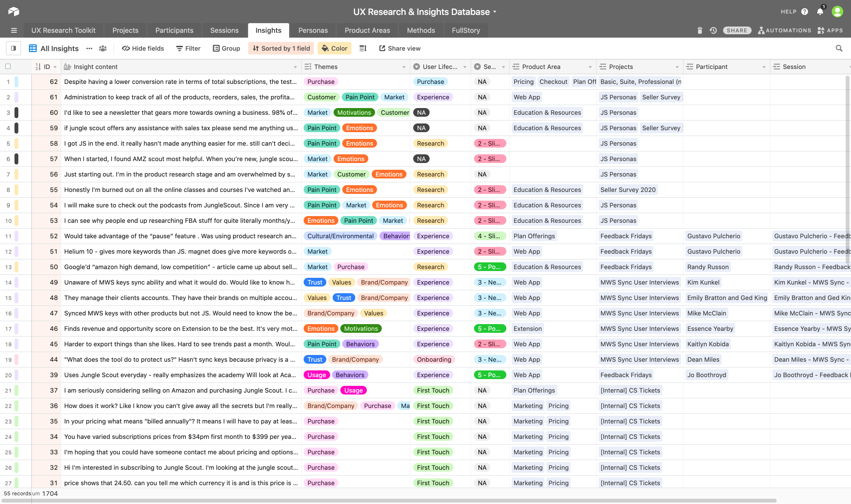This screenshot has height=504, width=851.
Task: Open Projects column dropdown arrow
Action: [677, 67]
